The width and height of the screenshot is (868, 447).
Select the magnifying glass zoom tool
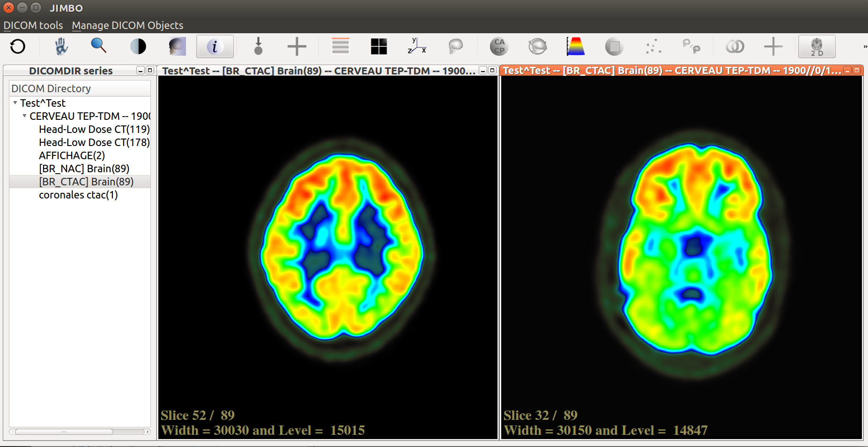pyautogui.click(x=98, y=46)
